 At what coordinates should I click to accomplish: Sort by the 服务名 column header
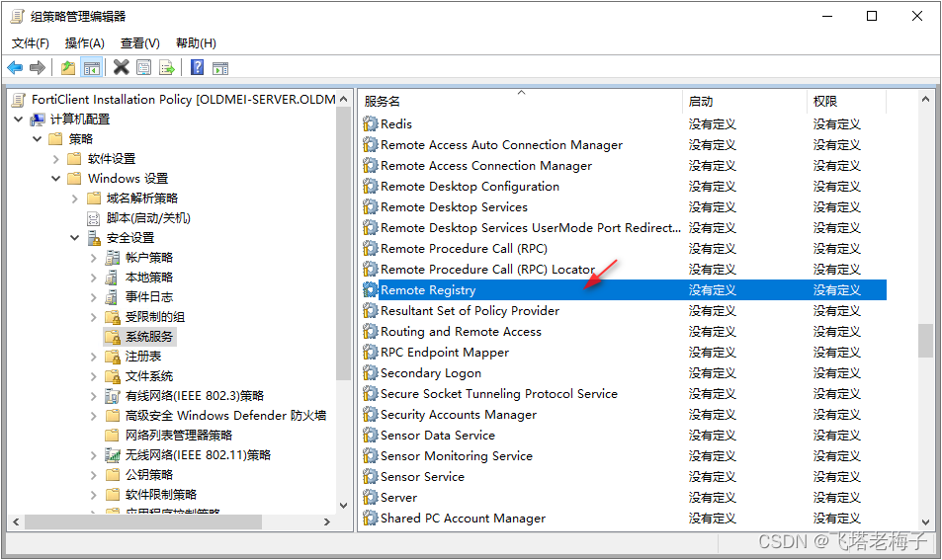pyautogui.click(x=521, y=102)
